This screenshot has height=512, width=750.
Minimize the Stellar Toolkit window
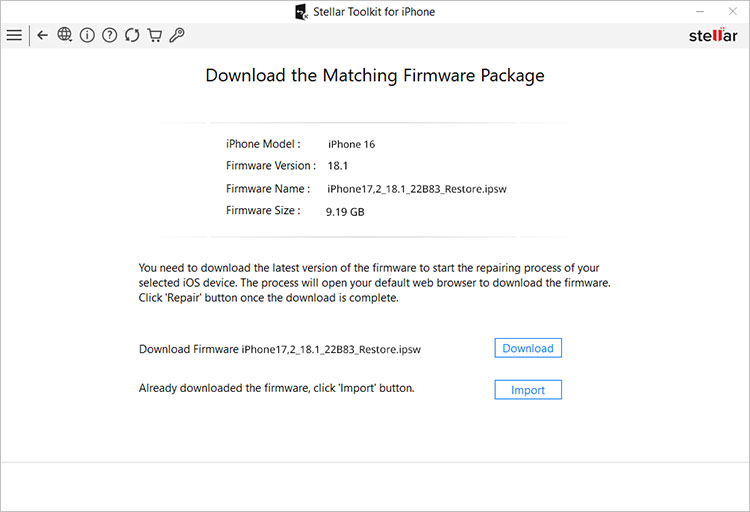[700, 11]
